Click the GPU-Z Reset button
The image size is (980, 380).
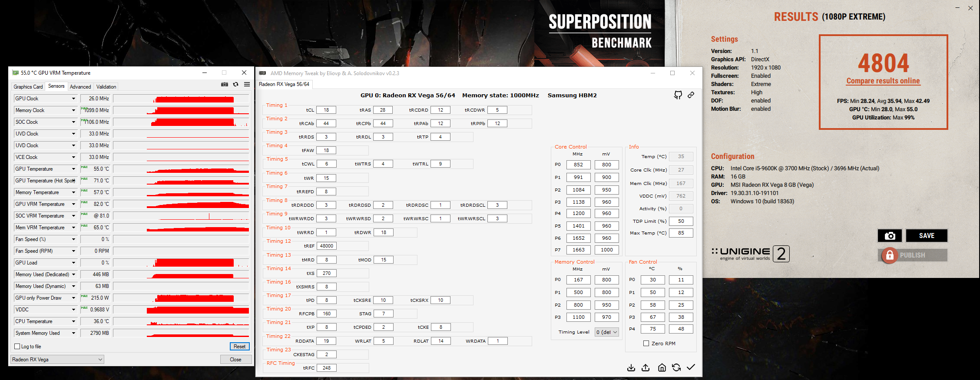pos(239,347)
